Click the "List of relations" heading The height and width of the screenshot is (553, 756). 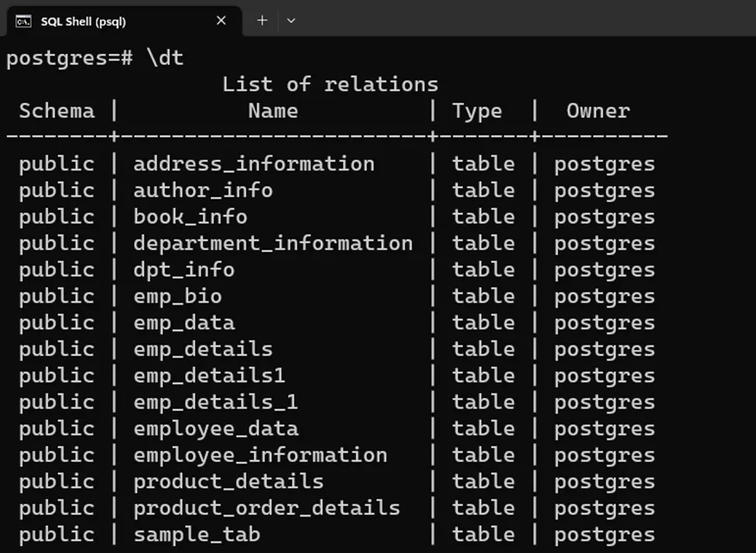click(330, 84)
